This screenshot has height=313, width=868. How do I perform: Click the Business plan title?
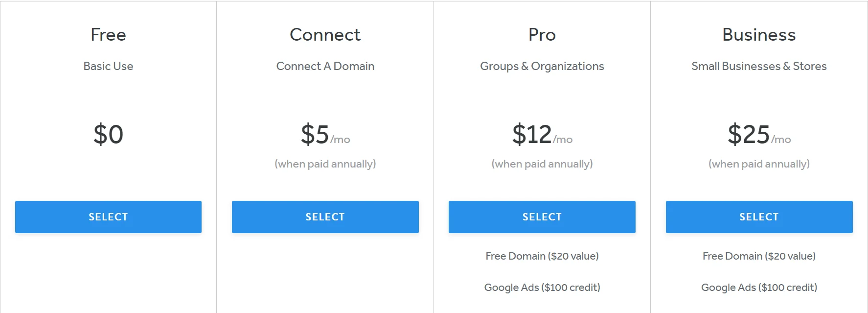coord(759,35)
